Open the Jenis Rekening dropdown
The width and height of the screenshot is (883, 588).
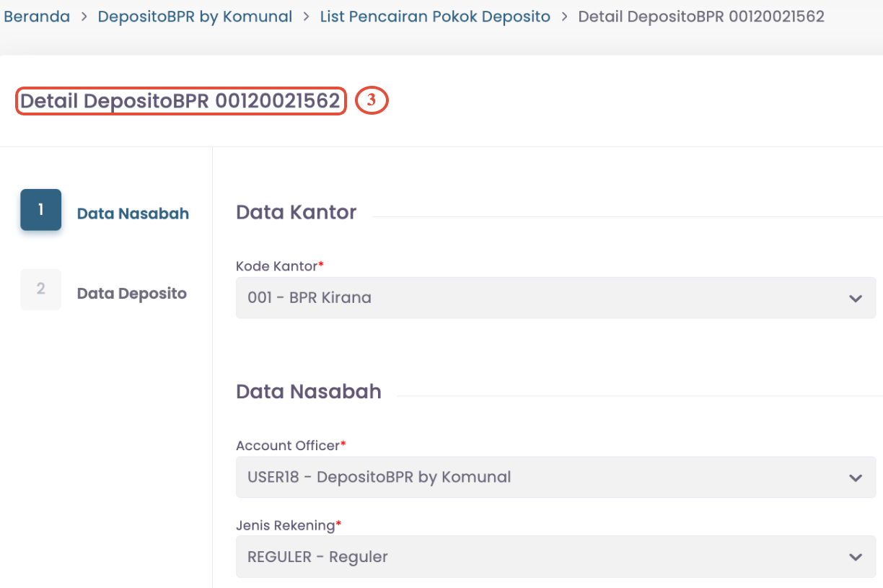(555, 556)
